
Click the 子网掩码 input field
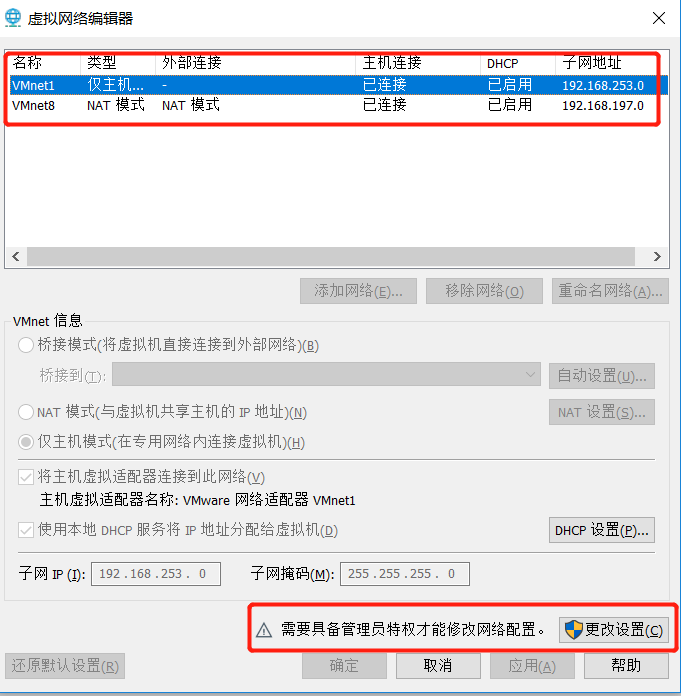405,574
